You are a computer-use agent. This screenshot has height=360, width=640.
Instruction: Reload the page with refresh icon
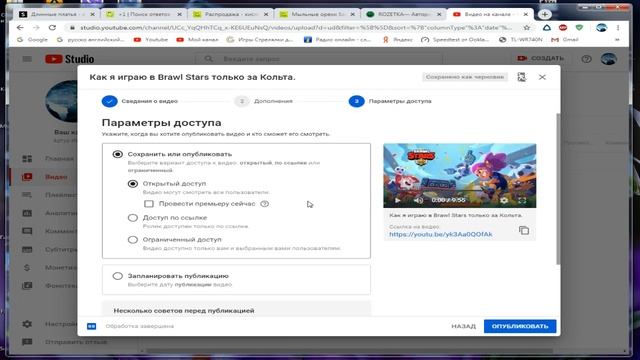coord(52,28)
